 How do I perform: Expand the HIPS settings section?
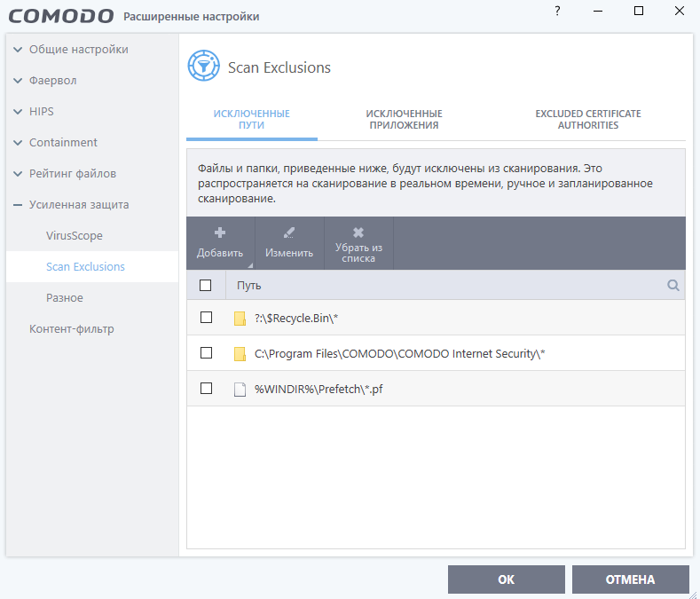18,112
